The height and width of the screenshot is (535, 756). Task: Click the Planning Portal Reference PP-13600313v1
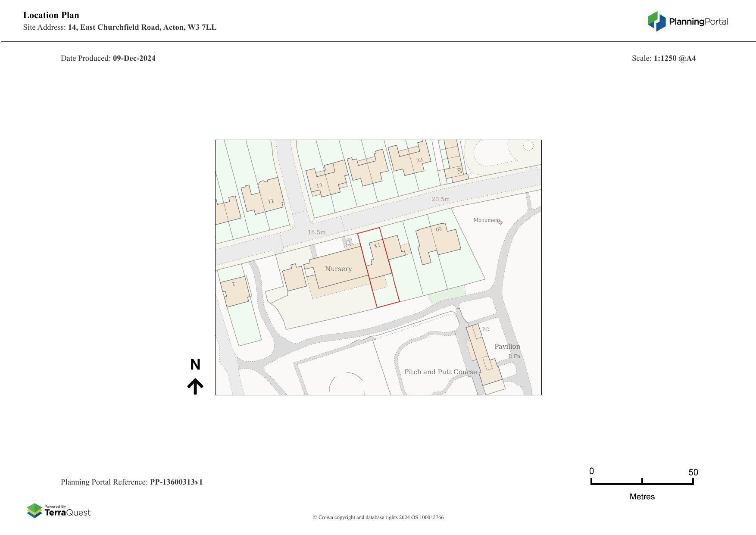(131, 482)
